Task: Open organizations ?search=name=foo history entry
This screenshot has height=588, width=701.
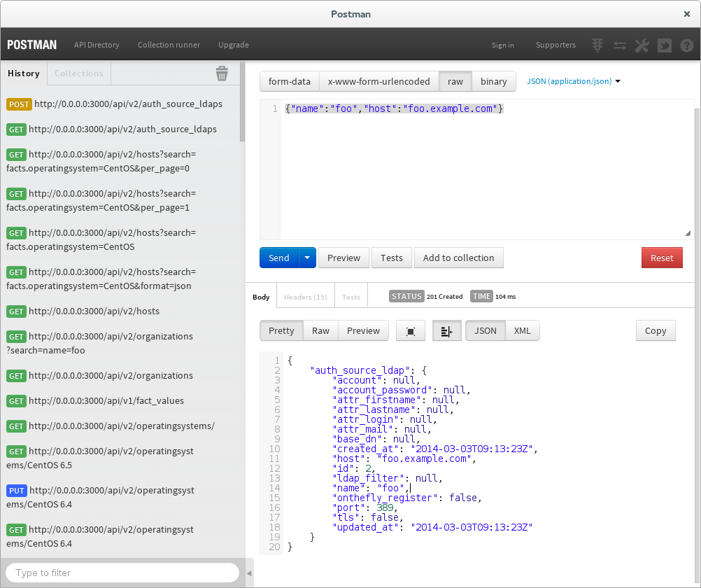Action: [x=100, y=343]
